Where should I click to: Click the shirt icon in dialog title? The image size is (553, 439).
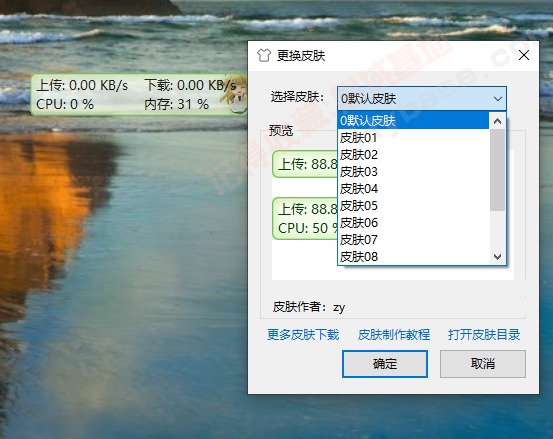263,55
